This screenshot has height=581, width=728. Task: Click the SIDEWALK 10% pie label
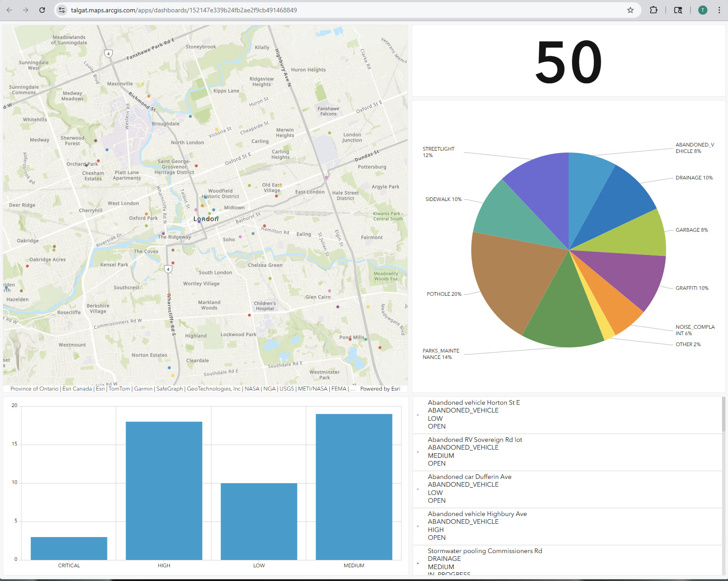(443, 199)
